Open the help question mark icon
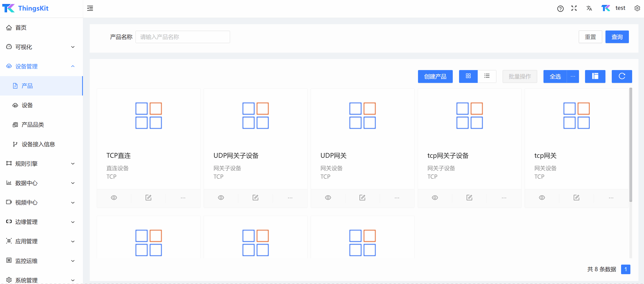The height and width of the screenshot is (284, 644). point(560,9)
